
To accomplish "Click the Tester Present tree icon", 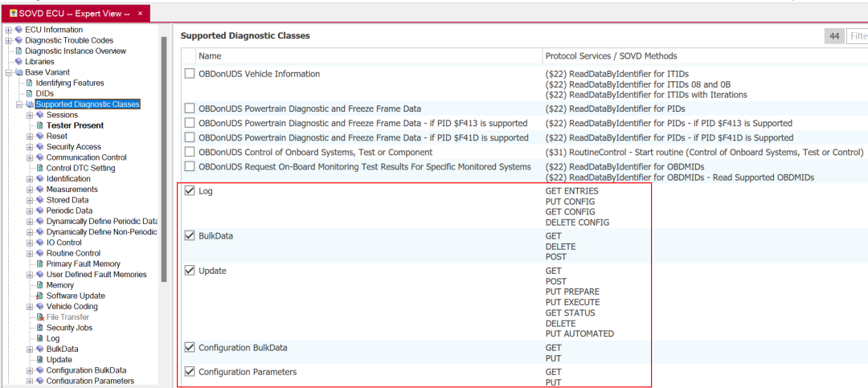I will 39,125.
